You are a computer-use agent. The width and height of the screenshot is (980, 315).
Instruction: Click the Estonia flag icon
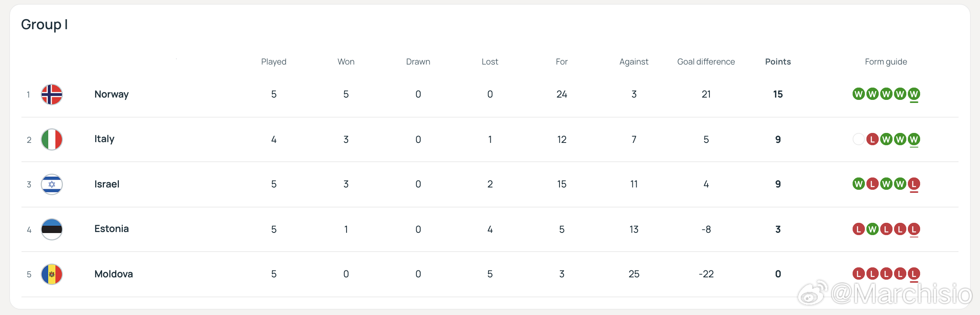point(52,229)
